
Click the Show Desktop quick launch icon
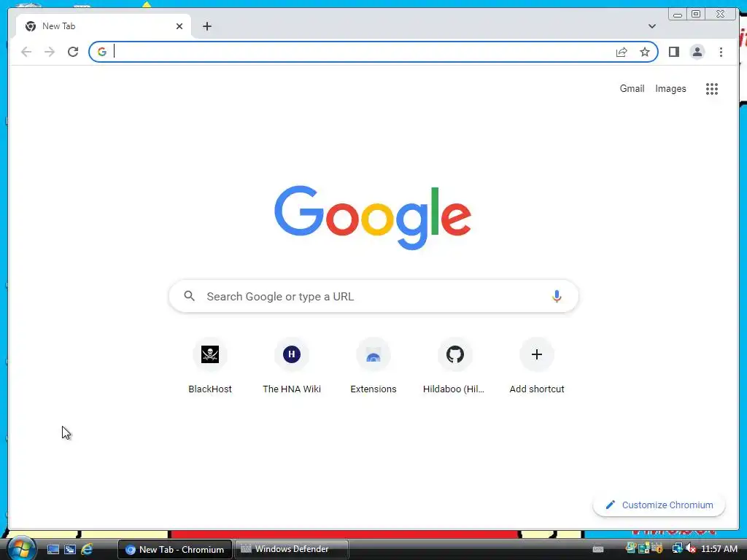(53, 549)
